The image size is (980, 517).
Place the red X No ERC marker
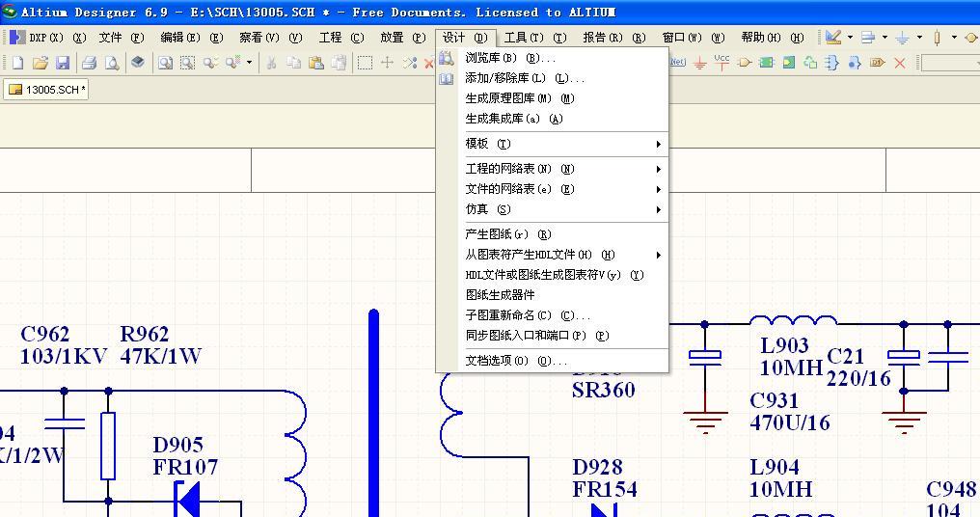[899, 63]
